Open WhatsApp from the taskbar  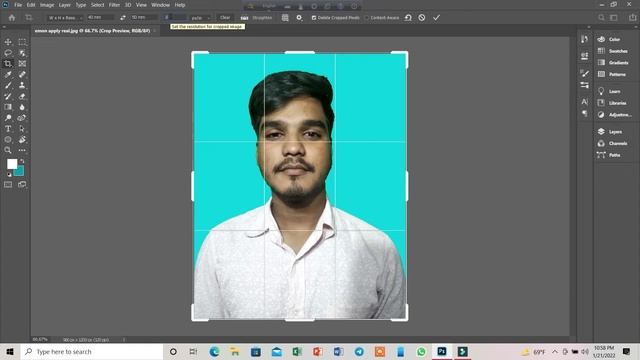pyautogui.click(x=421, y=351)
